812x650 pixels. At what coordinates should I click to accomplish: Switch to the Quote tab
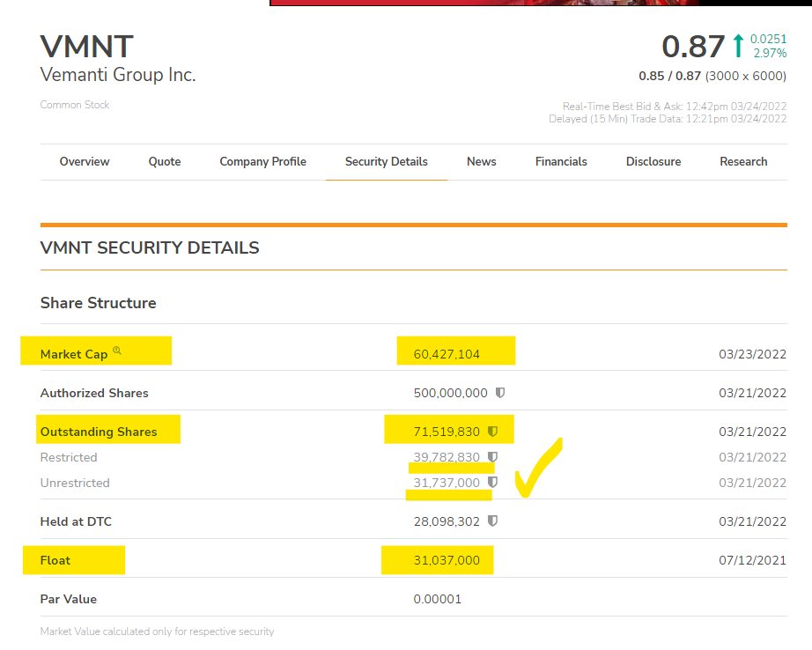(x=165, y=161)
